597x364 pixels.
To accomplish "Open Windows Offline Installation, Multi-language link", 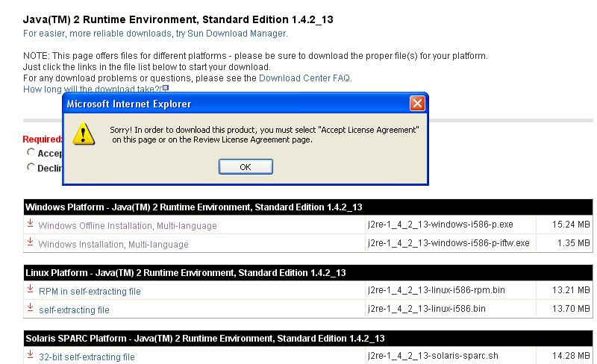I will coord(127,225).
